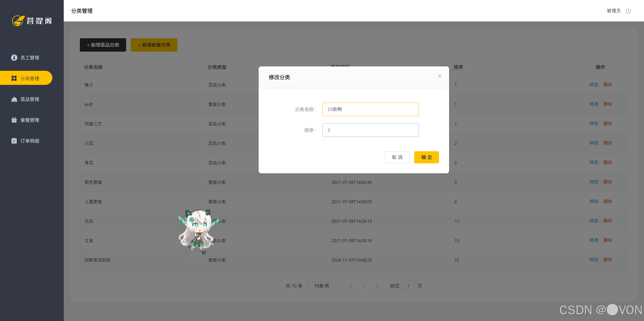Click the 套餐管理 gift icon

(14, 120)
